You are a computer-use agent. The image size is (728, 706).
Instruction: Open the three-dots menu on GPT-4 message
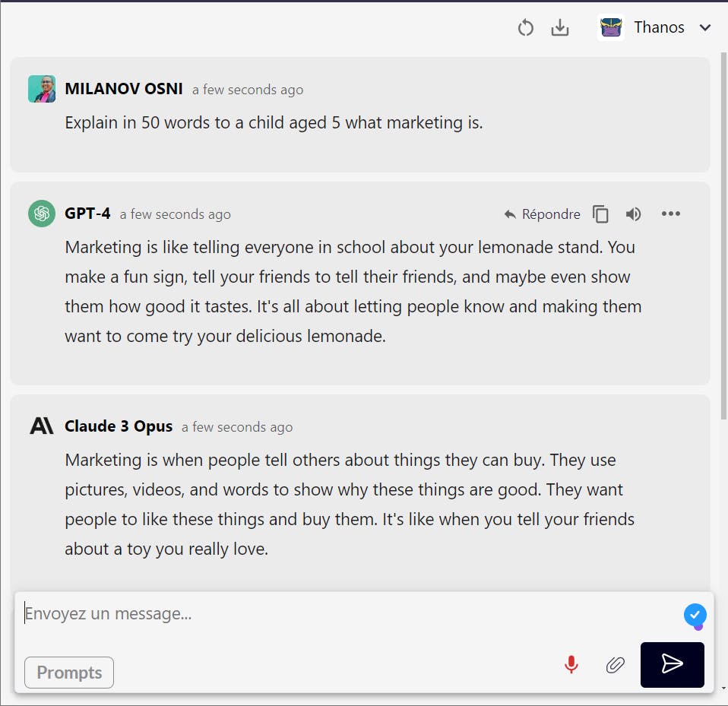pyautogui.click(x=671, y=214)
